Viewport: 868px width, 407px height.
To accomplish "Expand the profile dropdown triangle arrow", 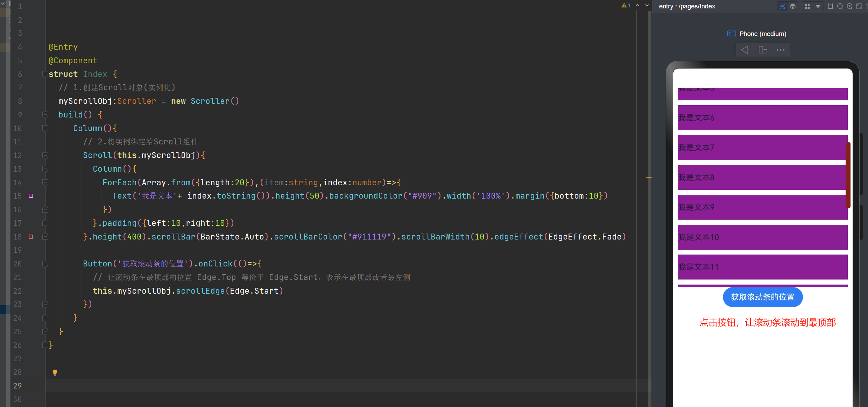I will [818, 6].
